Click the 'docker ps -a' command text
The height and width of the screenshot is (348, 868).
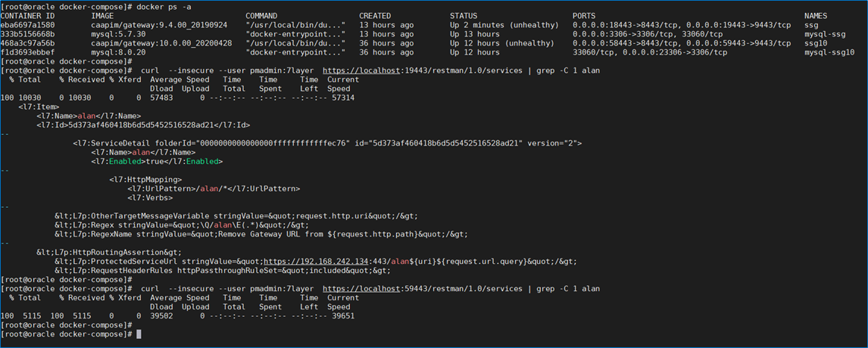point(164,7)
